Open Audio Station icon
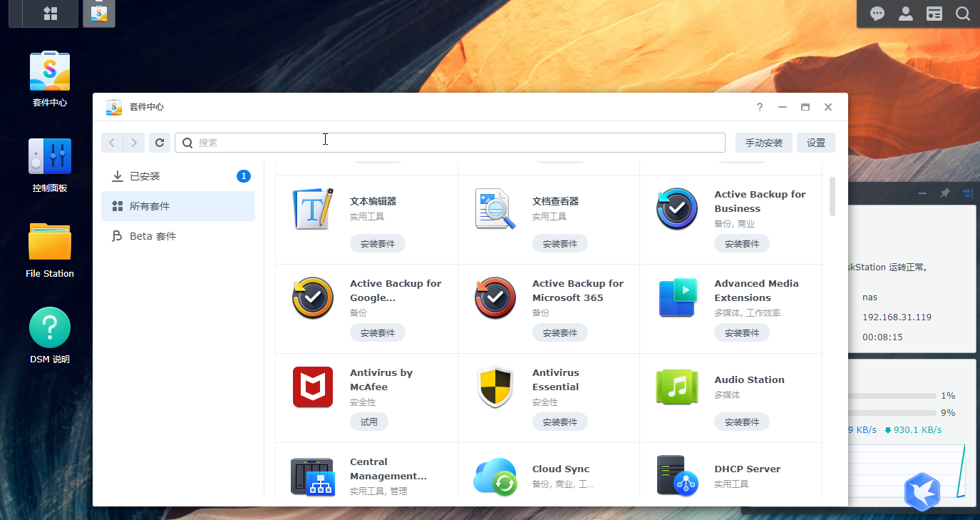The image size is (980, 520). (x=677, y=387)
